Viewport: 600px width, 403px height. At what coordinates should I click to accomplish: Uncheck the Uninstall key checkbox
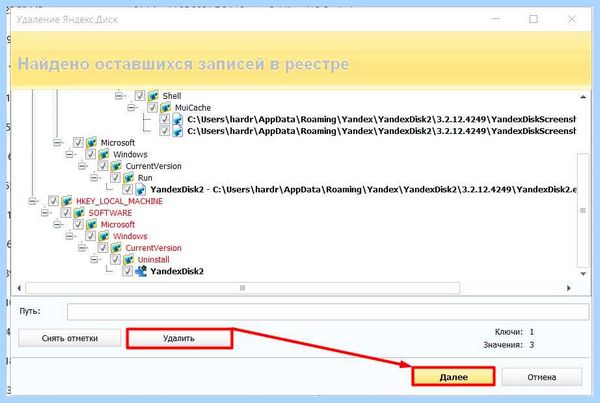115,259
